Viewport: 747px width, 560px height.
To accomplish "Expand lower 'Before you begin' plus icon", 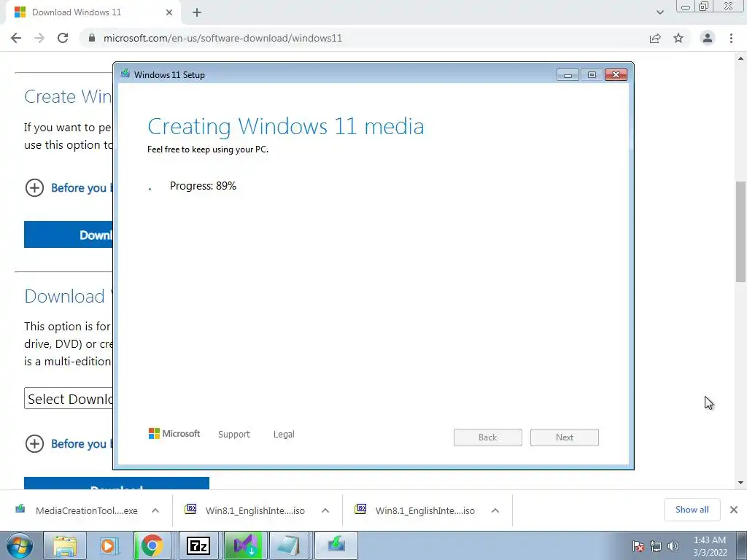I will [34, 444].
